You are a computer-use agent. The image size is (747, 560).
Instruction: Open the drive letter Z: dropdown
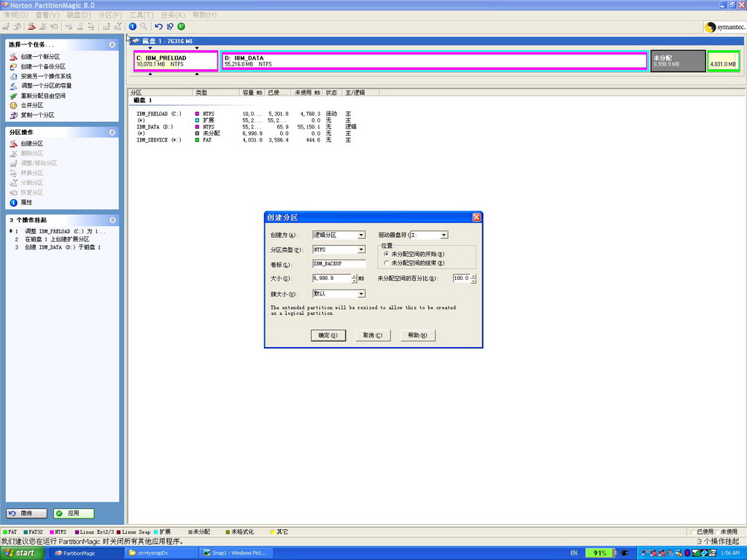444,235
